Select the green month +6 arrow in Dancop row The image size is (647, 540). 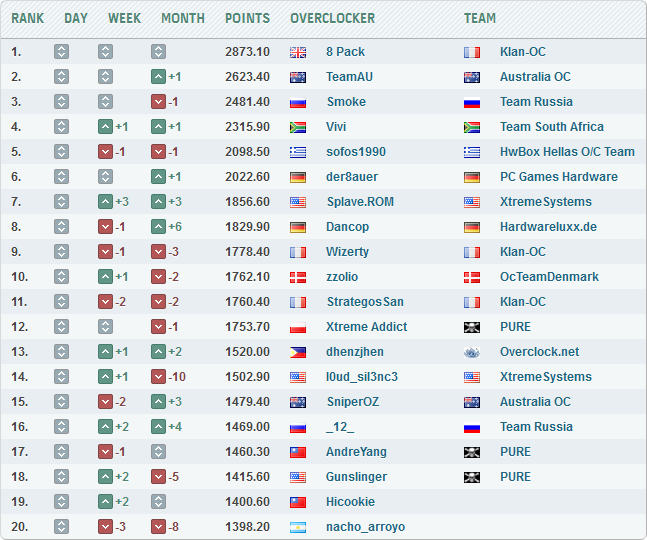coord(158,227)
